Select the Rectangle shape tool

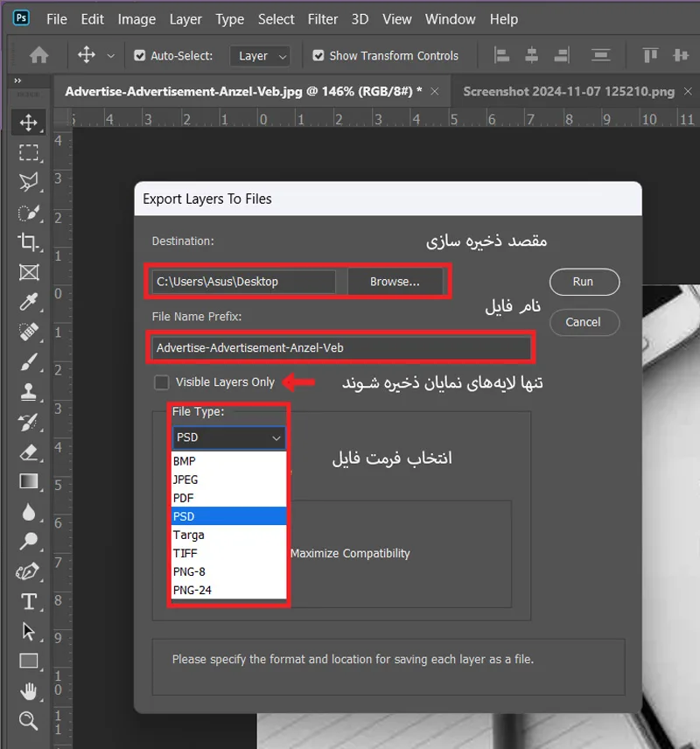pos(29,661)
